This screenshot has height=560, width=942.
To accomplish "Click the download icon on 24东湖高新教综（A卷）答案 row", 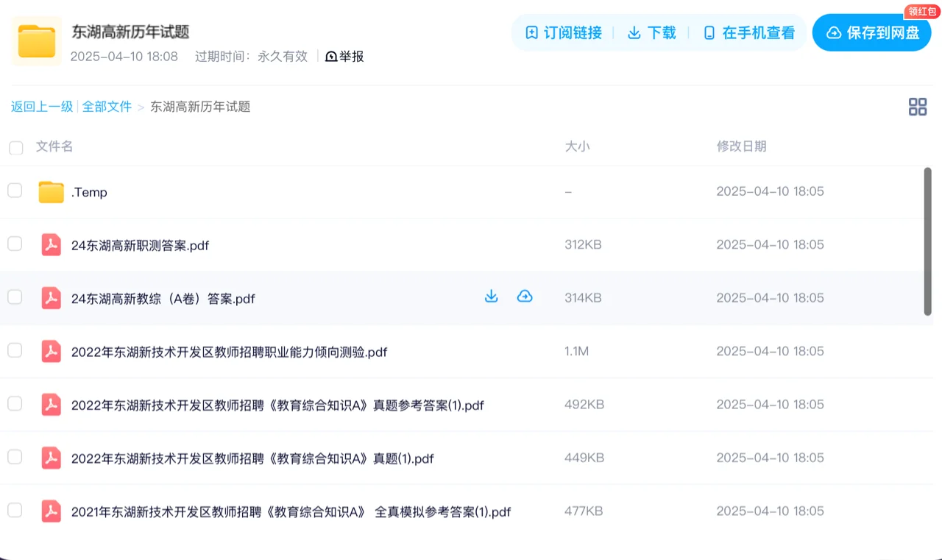I will [x=491, y=296].
